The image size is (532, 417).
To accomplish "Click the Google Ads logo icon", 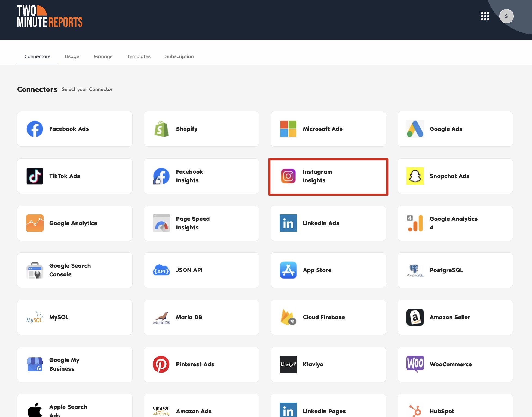I will click(415, 129).
